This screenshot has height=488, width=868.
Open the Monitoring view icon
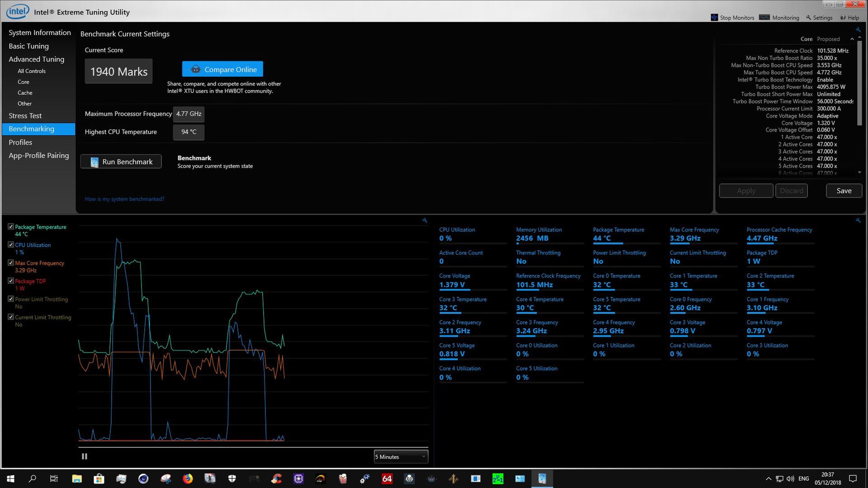764,18
